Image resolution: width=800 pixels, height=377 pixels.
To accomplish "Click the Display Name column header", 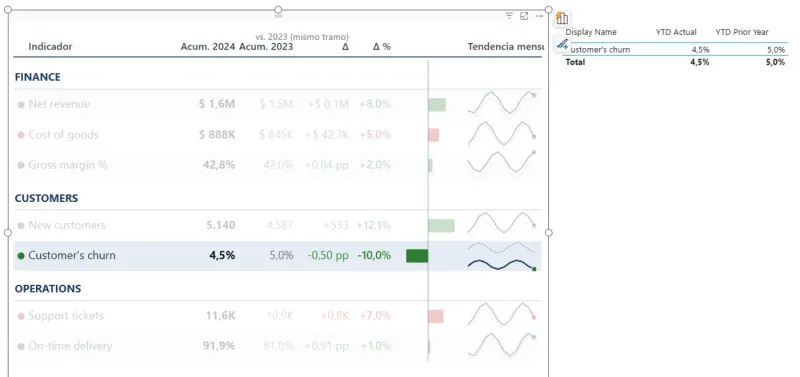I will click(x=591, y=32).
